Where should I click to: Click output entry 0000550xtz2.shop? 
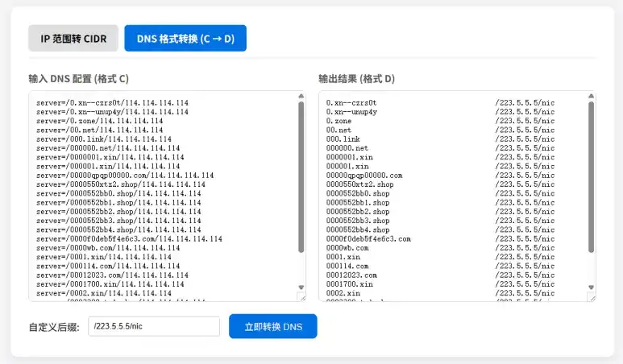(360, 184)
